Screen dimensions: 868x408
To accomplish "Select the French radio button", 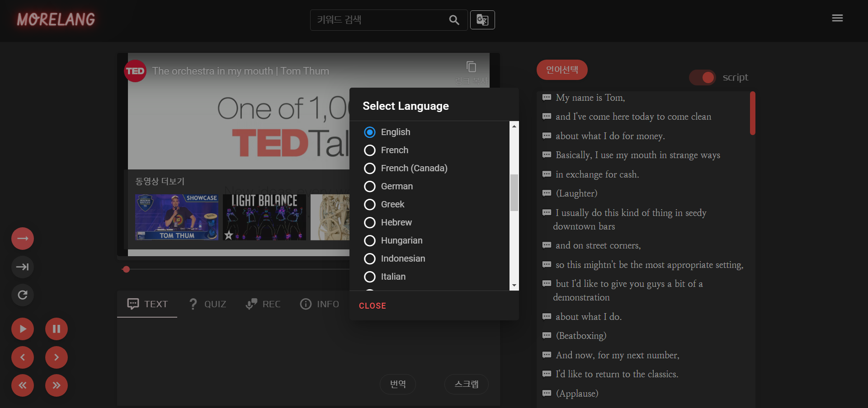I will pos(370,150).
